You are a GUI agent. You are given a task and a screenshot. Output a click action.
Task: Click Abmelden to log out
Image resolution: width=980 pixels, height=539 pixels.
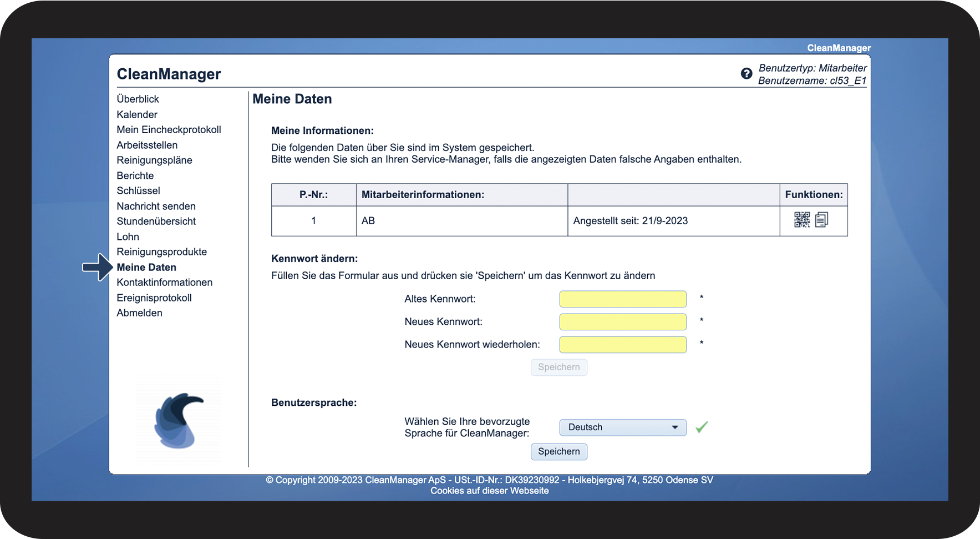139,313
